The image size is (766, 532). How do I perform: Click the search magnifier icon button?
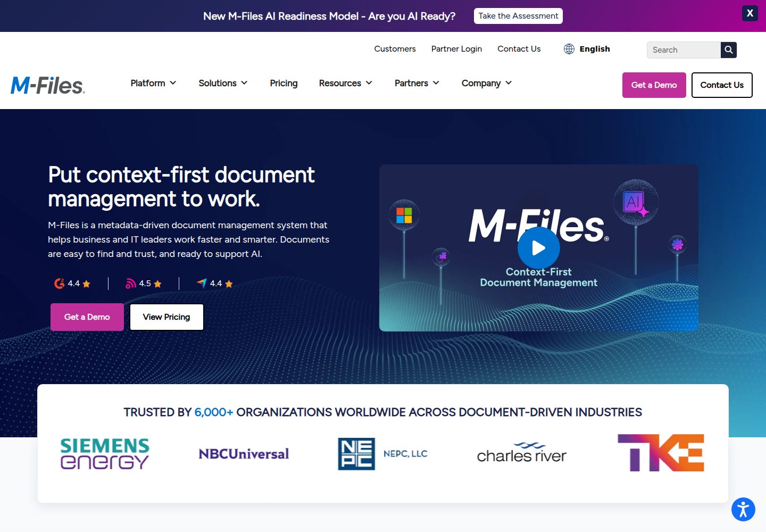coord(729,49)
